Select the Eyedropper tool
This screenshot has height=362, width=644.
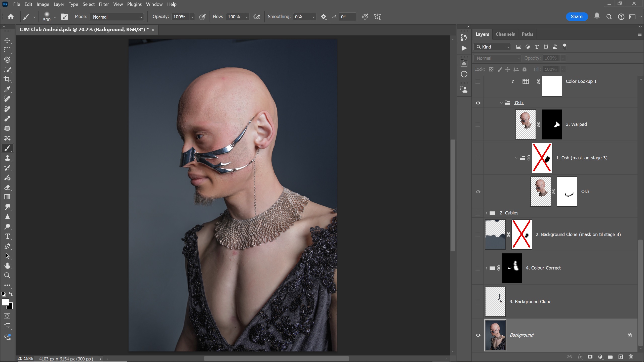coord(7,89)
